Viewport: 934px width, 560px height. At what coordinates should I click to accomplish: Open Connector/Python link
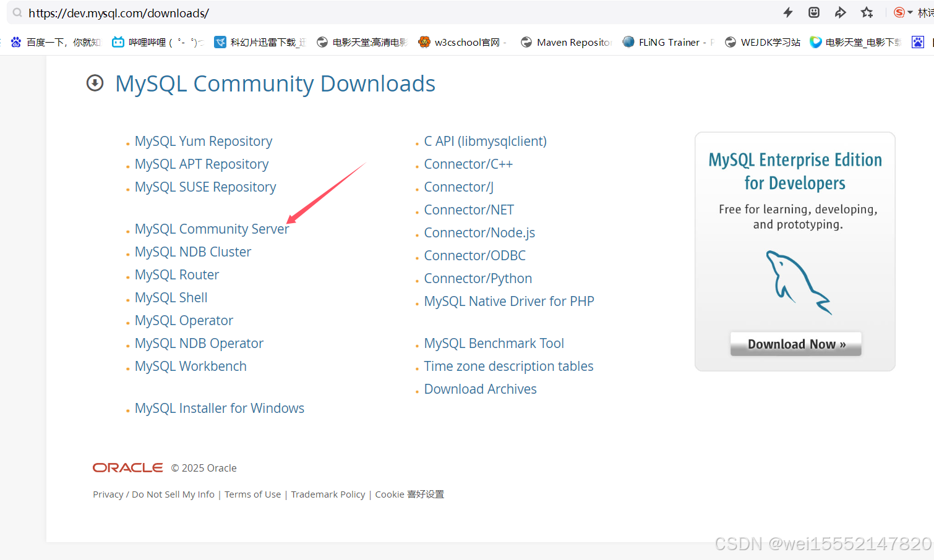pos(478,278)
